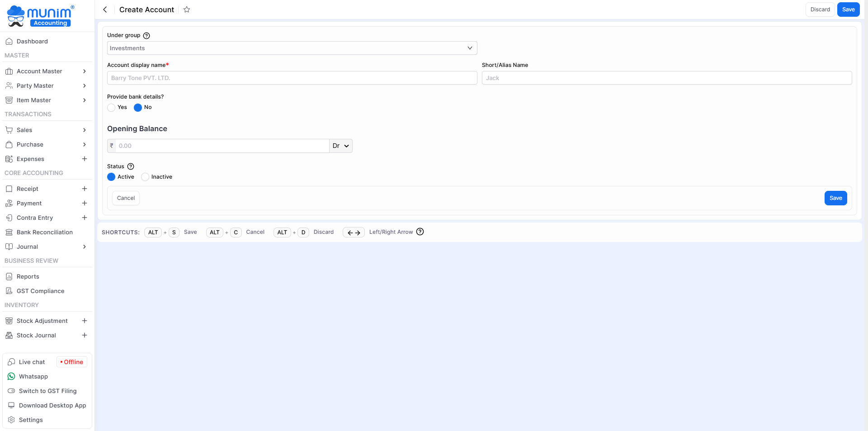Click the Account display name field
The image size is (868, 431).
pyautogui.click(x=292, y=78)
